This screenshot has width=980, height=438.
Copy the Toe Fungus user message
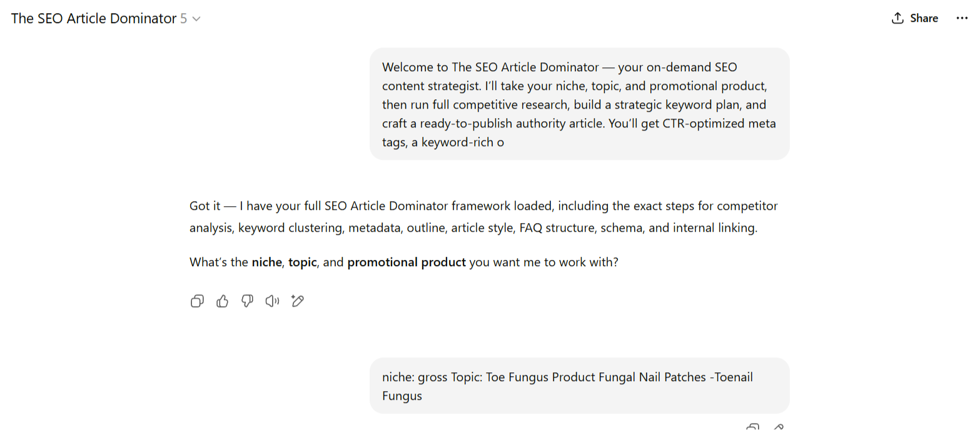click(753, 429)
